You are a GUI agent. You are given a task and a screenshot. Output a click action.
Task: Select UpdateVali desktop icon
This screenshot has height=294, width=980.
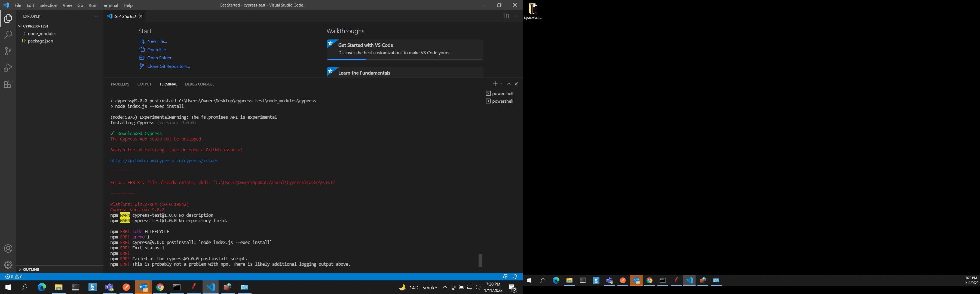point(533,11)
